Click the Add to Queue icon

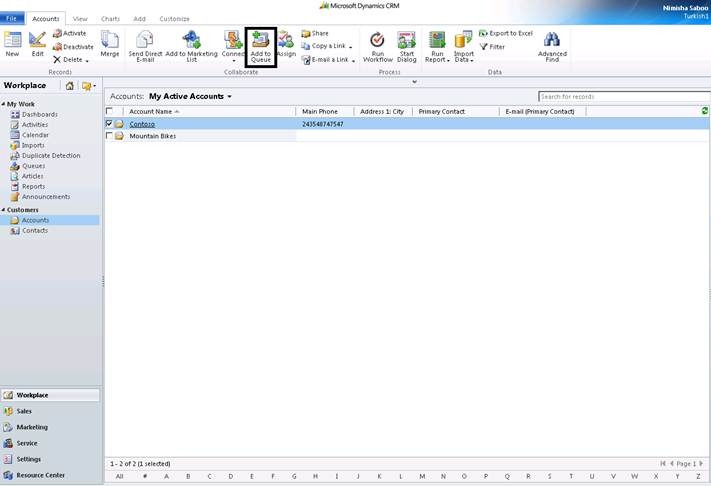click(260, 40)
